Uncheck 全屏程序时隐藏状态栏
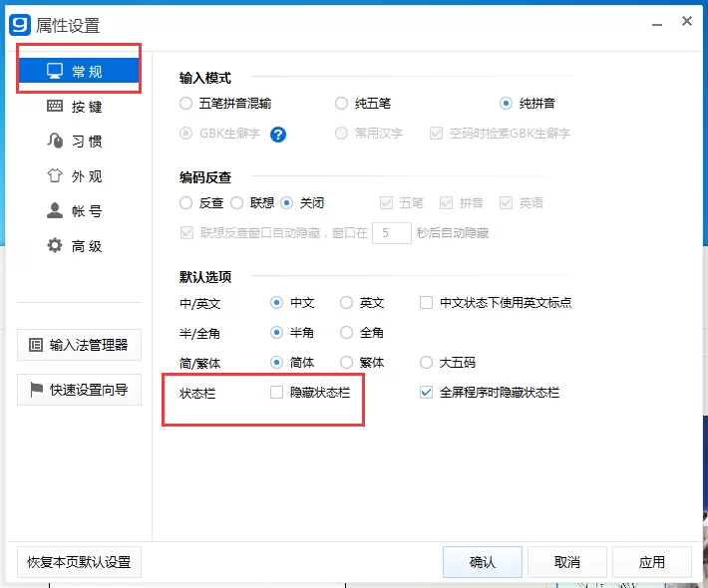Screen dimensions: 708x588 tap(426, 392)
